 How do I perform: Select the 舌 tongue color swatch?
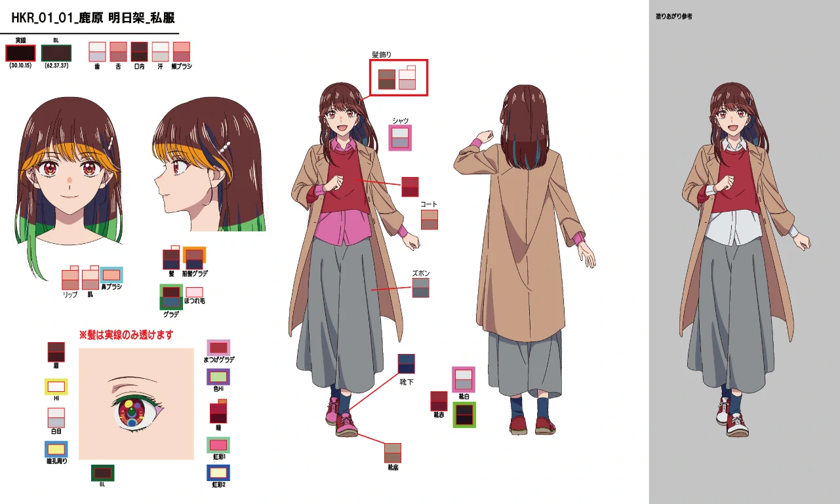coord(118,52)
